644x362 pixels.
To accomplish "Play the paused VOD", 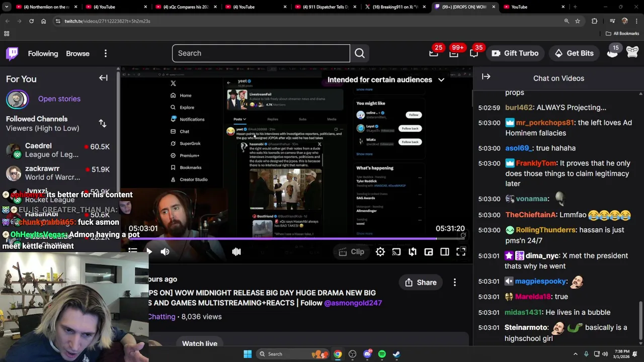I will click(x=149, y=252).
